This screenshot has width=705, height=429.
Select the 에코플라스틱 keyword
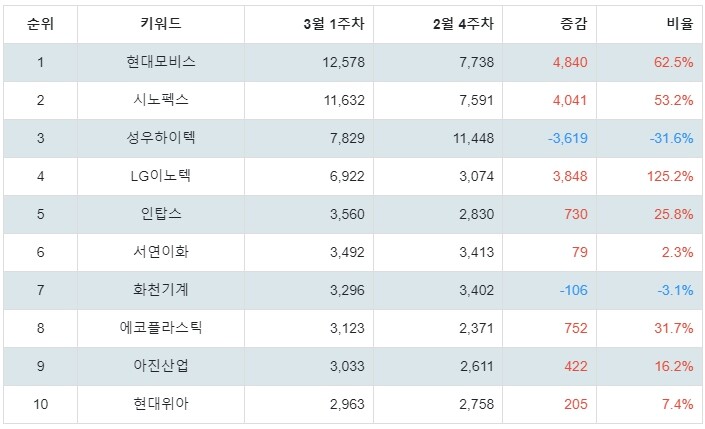coord(161,328)
